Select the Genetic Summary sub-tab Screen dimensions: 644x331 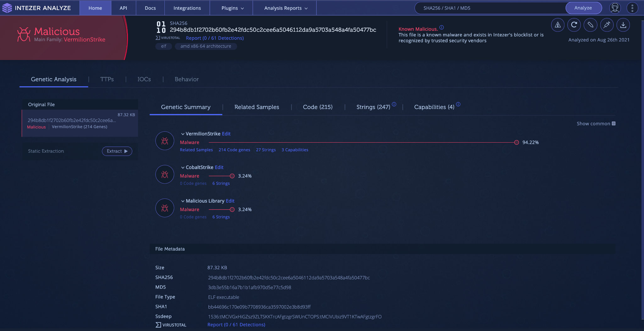(186, 107)
